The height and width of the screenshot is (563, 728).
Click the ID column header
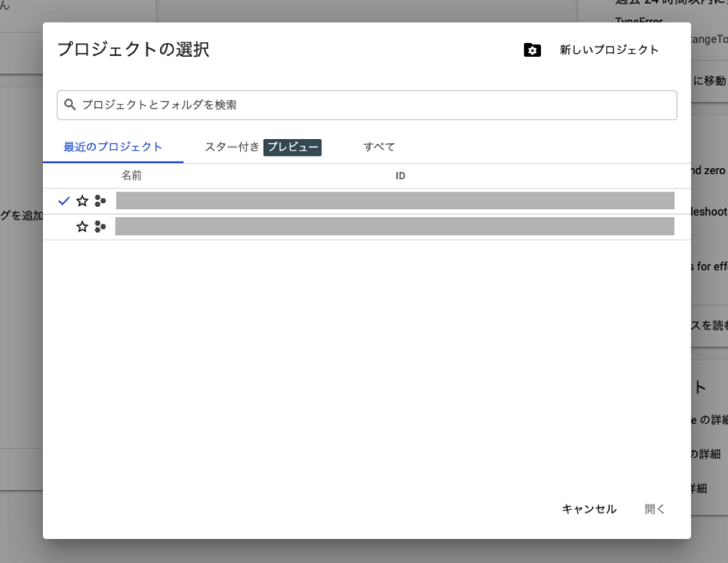400,176
